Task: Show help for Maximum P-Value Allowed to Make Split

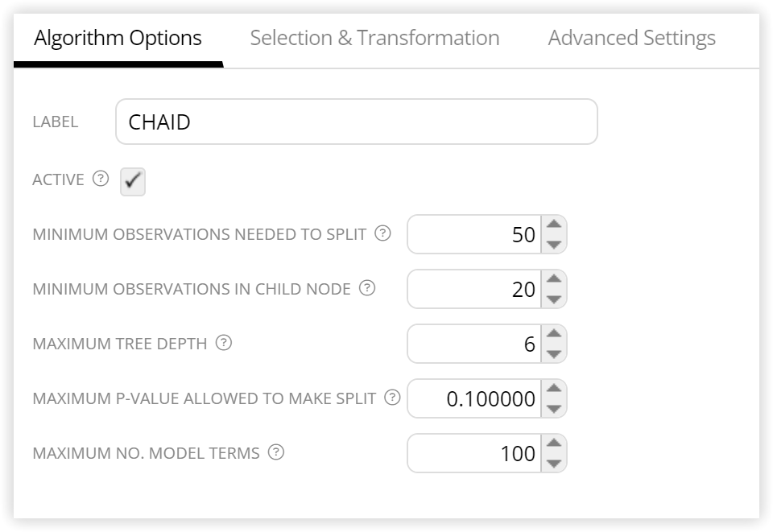Action: (392, 397)
